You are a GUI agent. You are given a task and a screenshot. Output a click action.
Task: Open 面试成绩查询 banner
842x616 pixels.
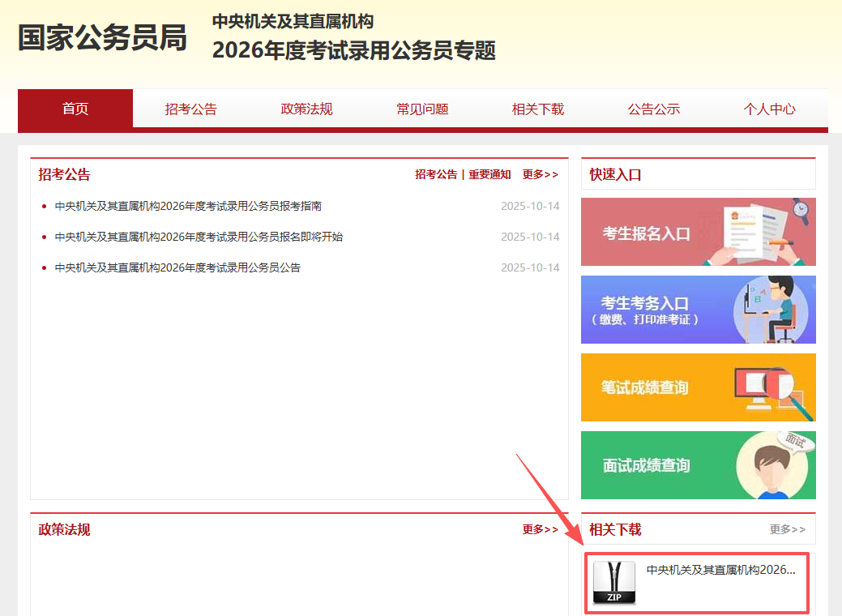[x=698, y=465]
